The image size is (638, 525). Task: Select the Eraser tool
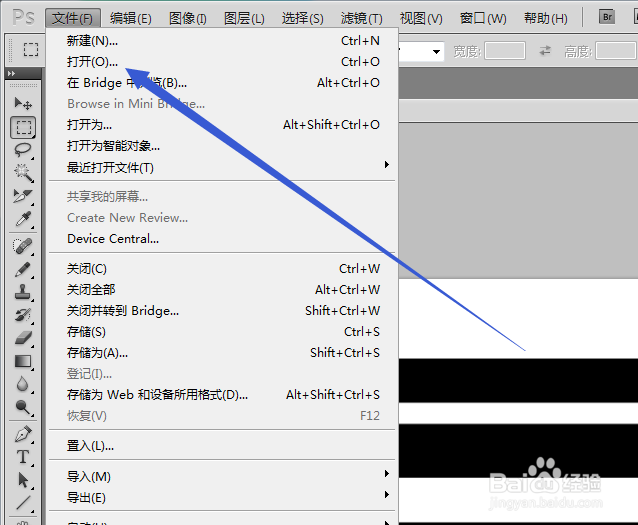click(x=23, y=338)
